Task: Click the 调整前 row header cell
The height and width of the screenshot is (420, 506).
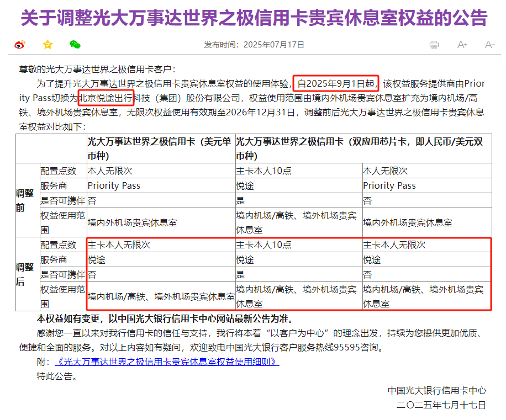Action: click(x=25, y=200)
